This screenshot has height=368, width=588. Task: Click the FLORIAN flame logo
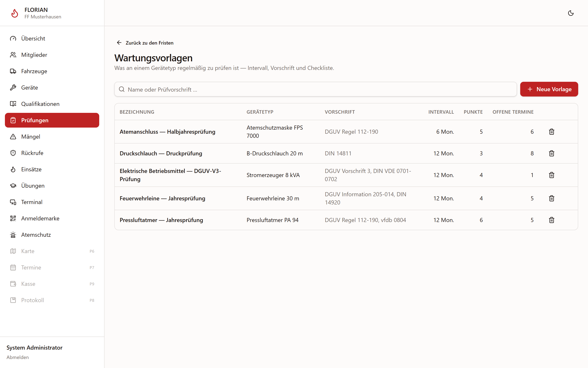point(14,13)
